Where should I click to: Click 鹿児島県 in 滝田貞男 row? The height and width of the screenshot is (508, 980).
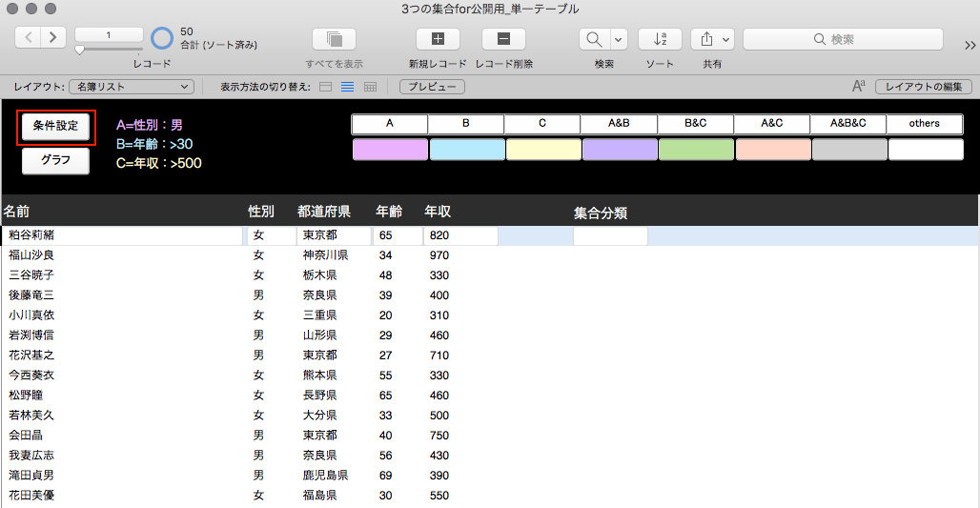326,476
